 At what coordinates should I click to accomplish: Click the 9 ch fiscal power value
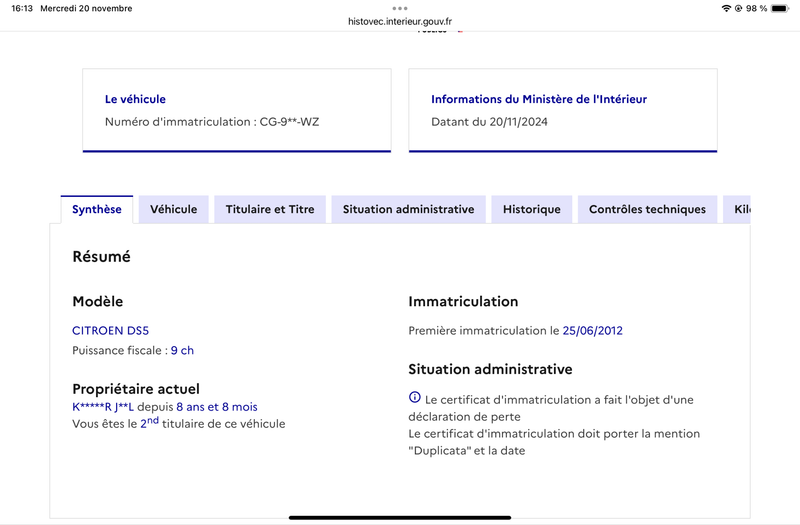point(182,351)
